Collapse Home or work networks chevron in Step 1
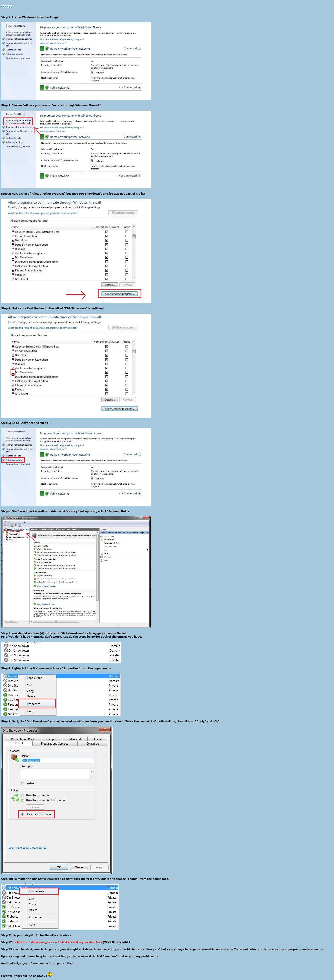The image size is (334, 980). click(x=140, y=49)
